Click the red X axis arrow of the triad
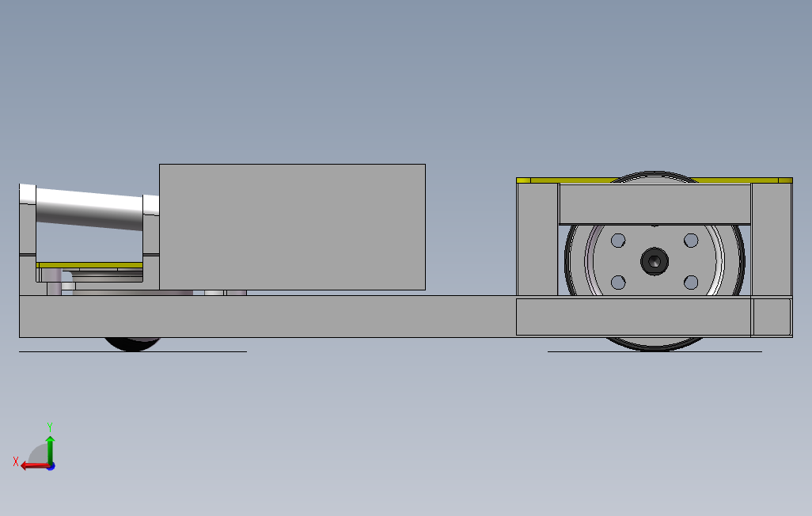Screen dimensions: 812x516 (x=35, y=466)
